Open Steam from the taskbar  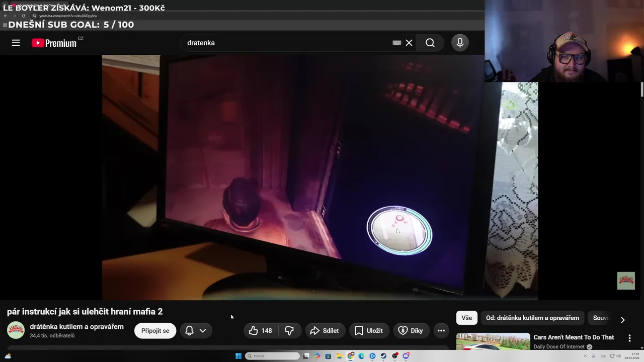[383, 356]
